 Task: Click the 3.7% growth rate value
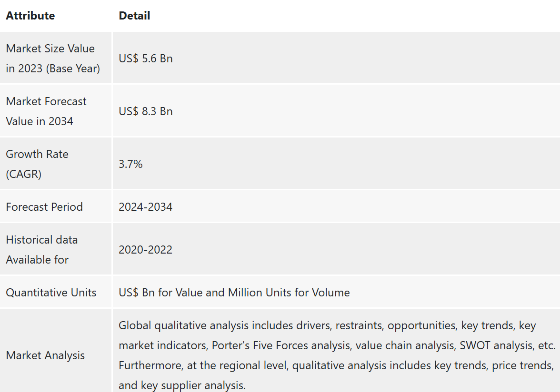130,164
